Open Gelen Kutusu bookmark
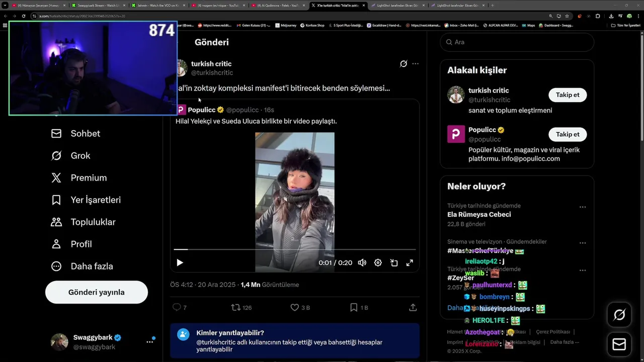 coord(253,25)
